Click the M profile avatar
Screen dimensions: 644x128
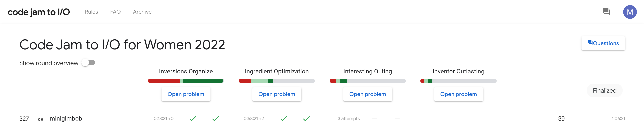click(x=630, y=12)
